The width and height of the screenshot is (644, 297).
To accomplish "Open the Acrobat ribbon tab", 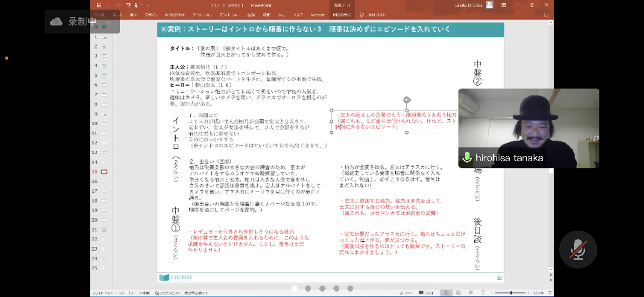I will (x=317, y=15).
